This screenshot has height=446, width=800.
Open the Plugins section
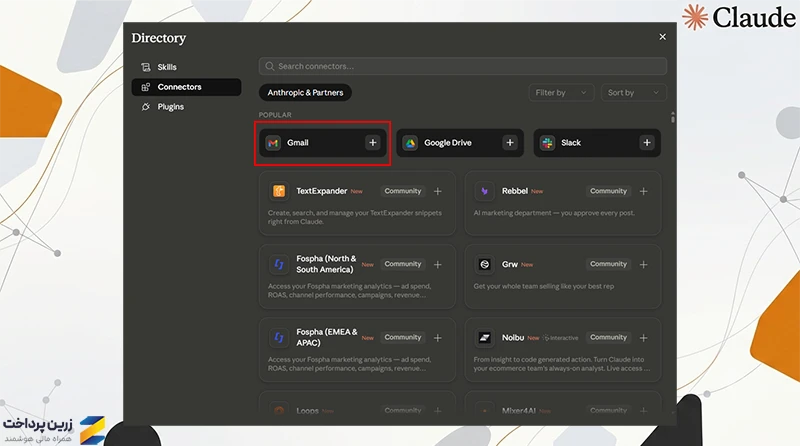click(x=186, y=107)
